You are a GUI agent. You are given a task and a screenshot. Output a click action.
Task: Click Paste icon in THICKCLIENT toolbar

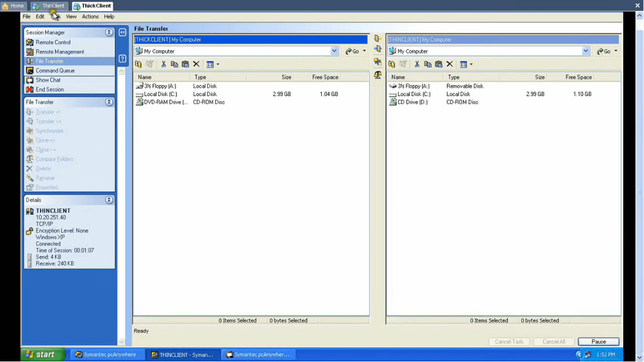pos(185,64)
